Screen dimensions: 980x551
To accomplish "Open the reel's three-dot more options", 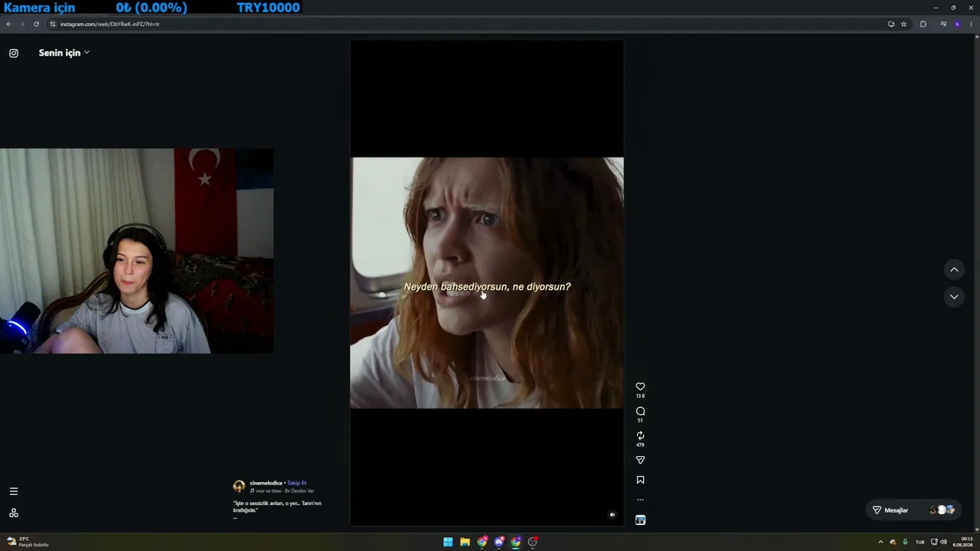I will tap(640, 500).
